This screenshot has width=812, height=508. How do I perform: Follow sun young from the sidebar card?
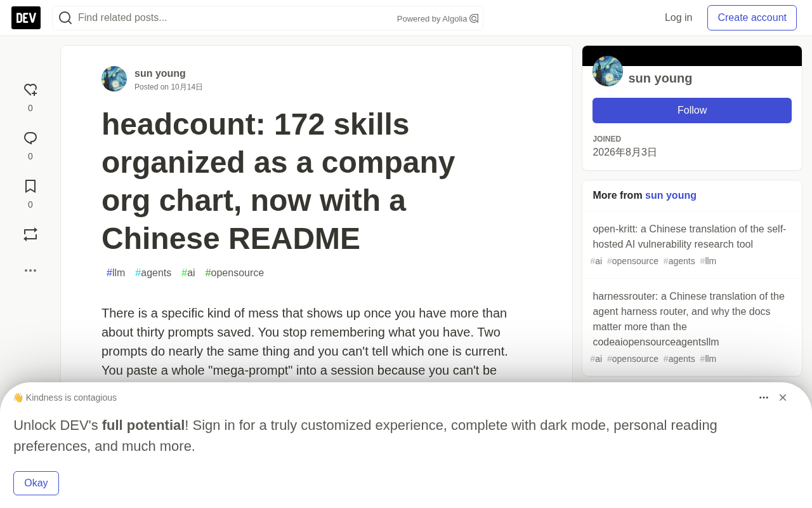692,110
